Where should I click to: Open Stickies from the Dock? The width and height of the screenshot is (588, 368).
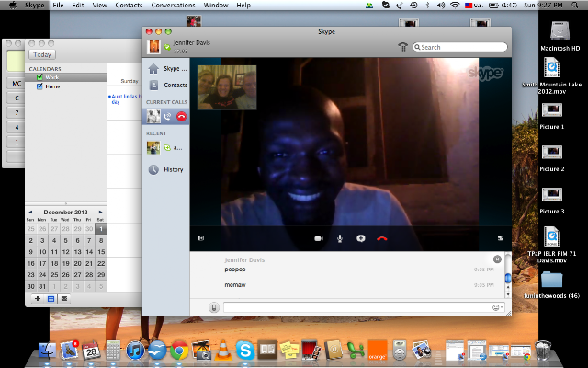(289, 350)
